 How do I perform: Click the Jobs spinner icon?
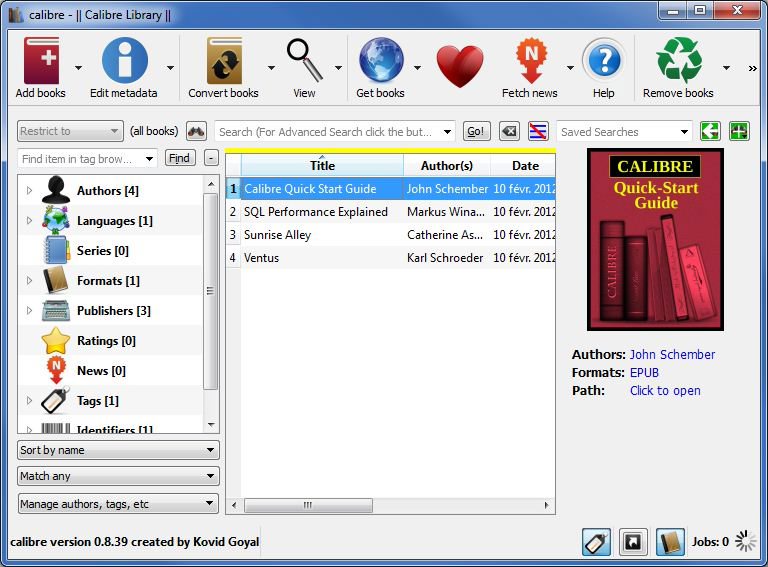(x=745, y=541)
